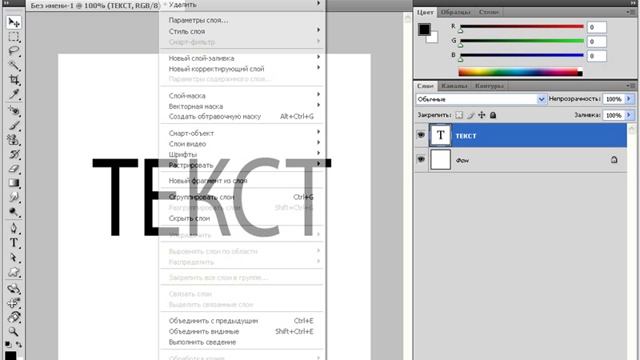Click the R red channel slider
The height and width of the screenshot is (360, 640).
522,27
